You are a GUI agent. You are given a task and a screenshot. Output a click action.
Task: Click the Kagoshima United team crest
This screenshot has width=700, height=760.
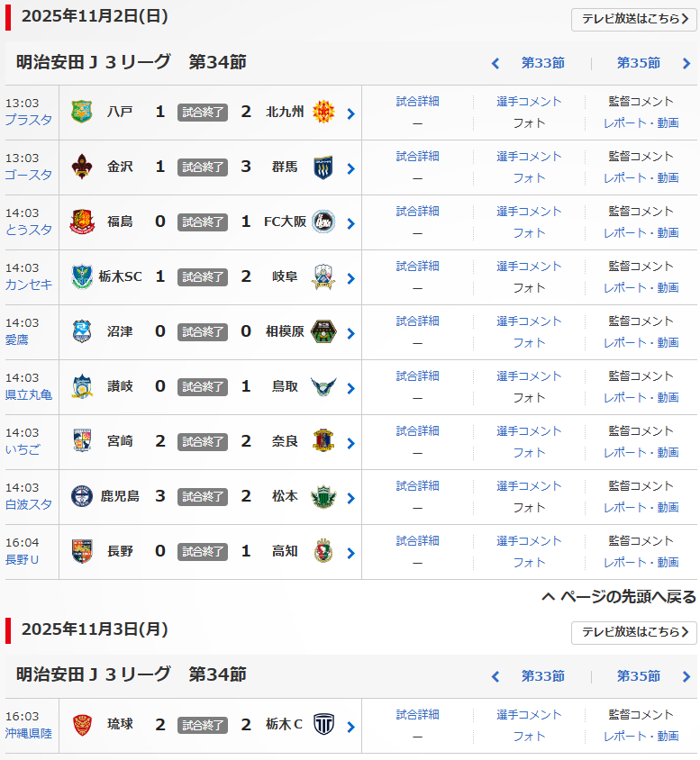click(82, 497)
